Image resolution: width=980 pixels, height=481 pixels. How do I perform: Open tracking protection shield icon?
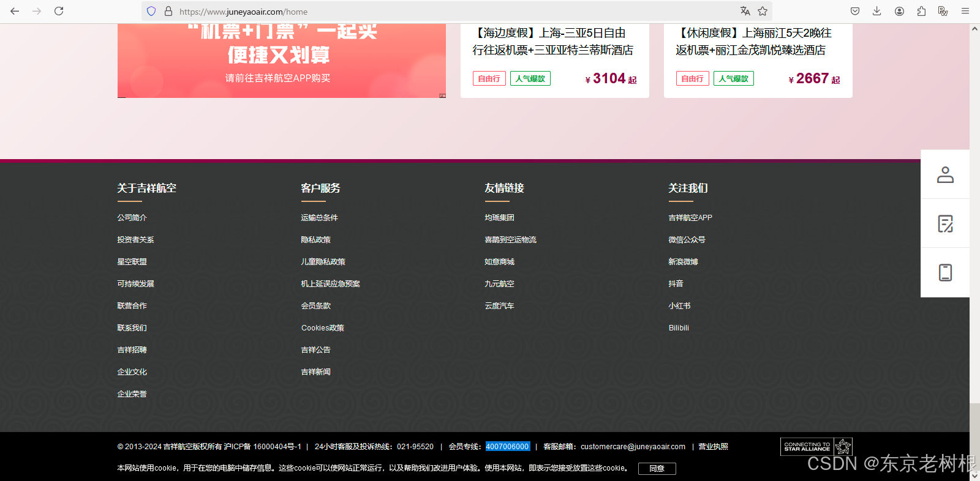151,11
